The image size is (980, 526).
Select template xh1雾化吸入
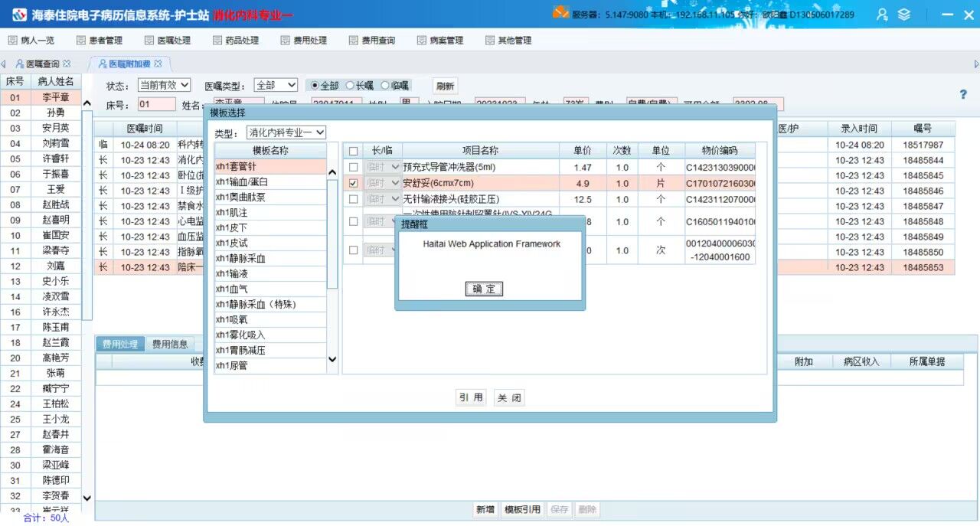tap(270, 335)
